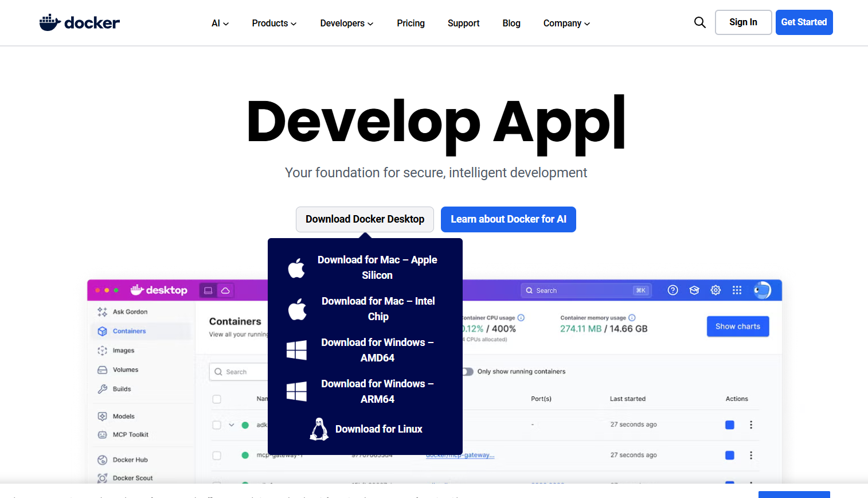Screen dimensions: 868x498
Task: Click the Volumes disk icon in sidebar
Action: coord(102,370)
